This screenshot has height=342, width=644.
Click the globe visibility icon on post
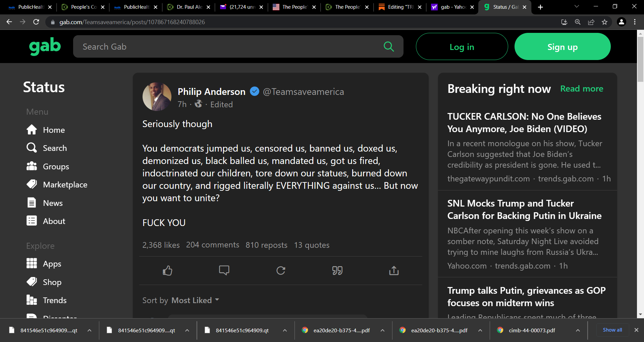click(x=199, y=104)
